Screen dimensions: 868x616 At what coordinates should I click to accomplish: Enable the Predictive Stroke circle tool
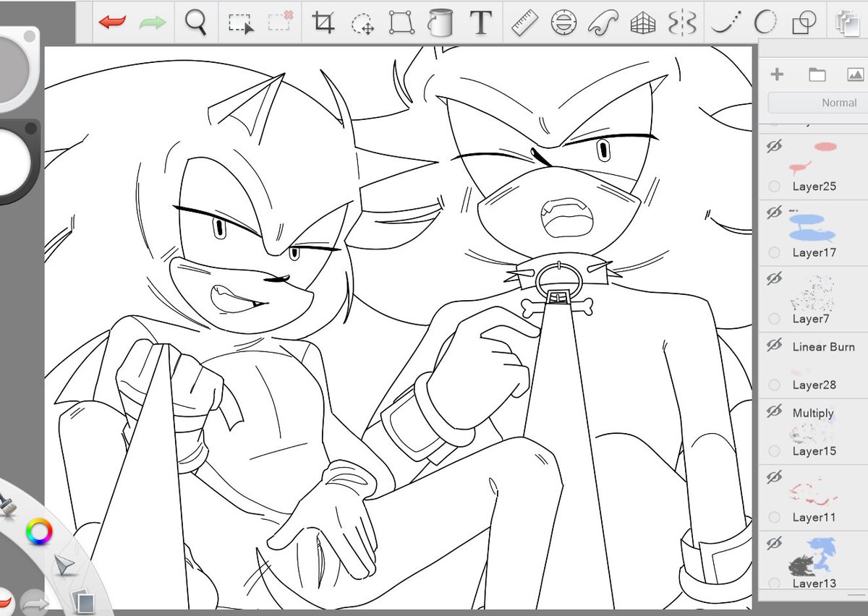[765, 22]
